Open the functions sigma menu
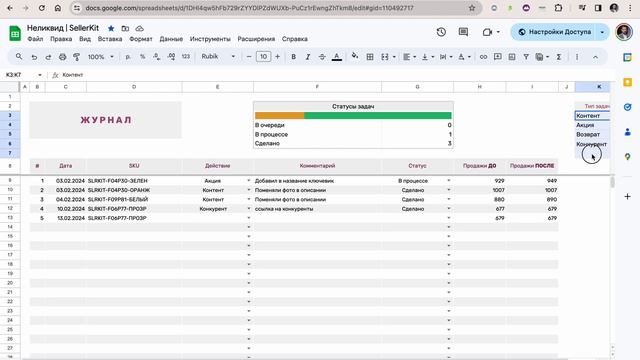640x360 pixels. point(559,57)
